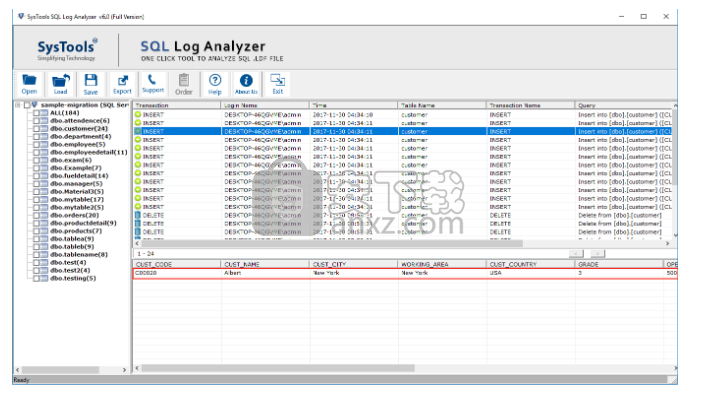
Task: Click table icon next to dbo.orders(20)
Action: point(44,215)
